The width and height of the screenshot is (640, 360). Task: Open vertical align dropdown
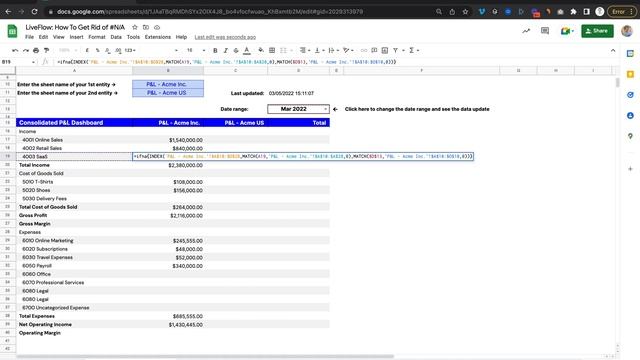pyautogui.click(x=319, y=50)
